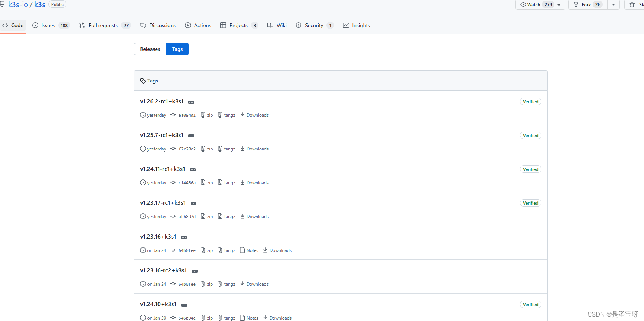
Task: Open the Actions tab
Action: [x=198, y=25]
